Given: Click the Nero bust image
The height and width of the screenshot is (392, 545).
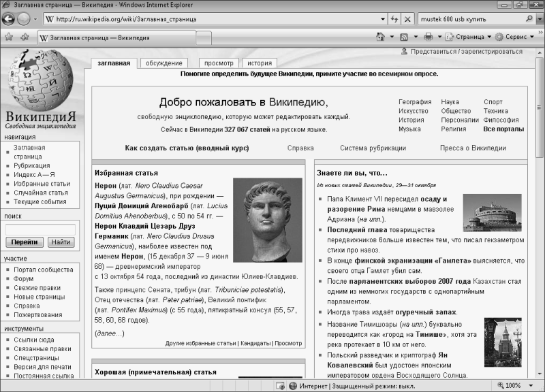Looking at the screenshot, I should click(x=268, y=220).
